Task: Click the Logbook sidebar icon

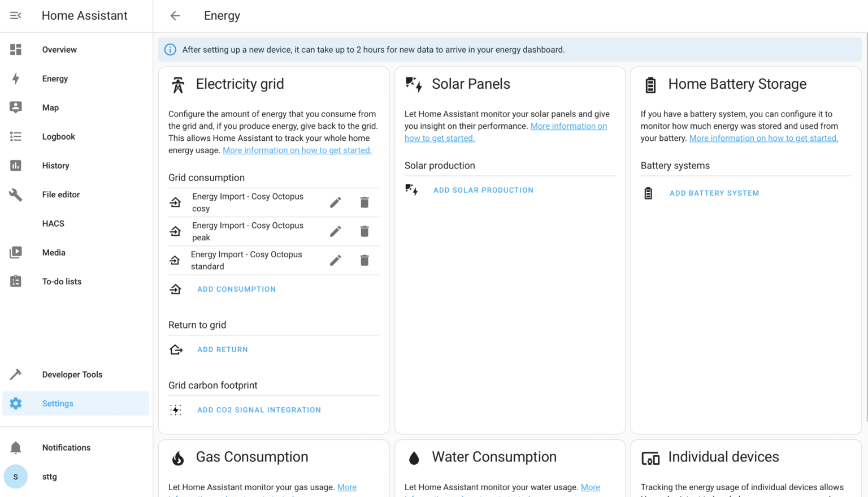Action: point(15,136)
